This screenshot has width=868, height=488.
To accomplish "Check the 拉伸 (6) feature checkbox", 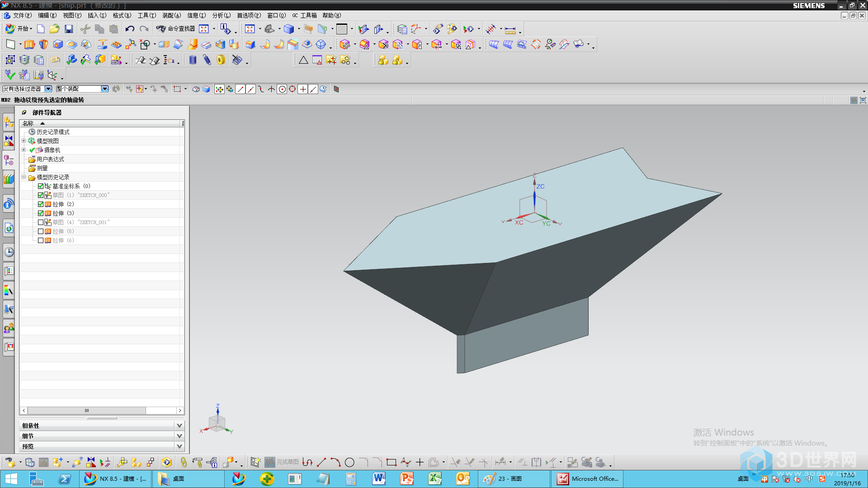I will pos(41,240).
